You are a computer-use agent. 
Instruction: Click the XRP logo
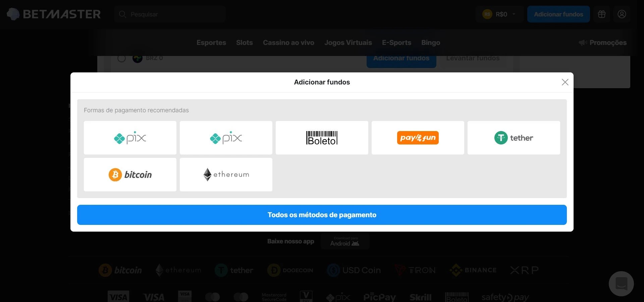(524, 270)
